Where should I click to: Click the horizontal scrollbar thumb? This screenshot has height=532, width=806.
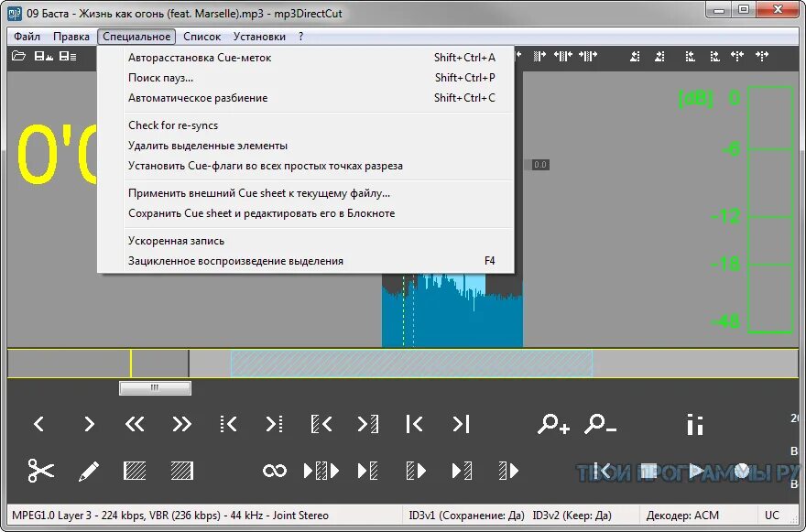(155, 388)
